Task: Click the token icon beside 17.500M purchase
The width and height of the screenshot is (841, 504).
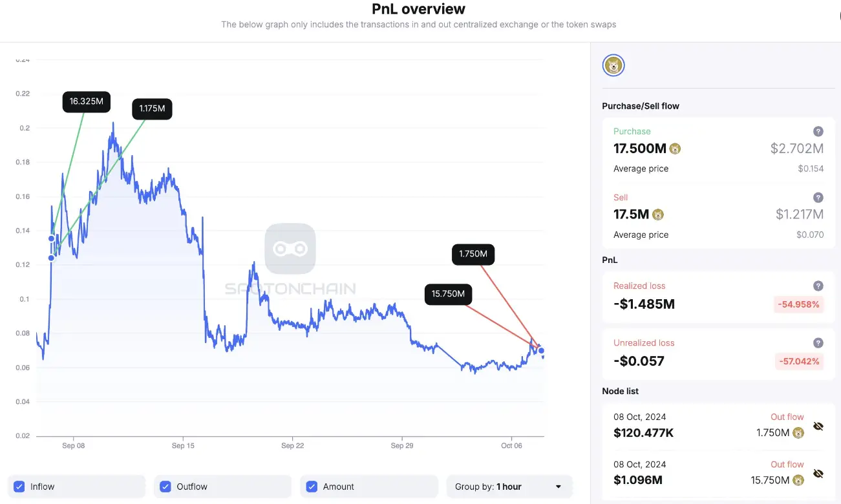Action: pos(676,149)
